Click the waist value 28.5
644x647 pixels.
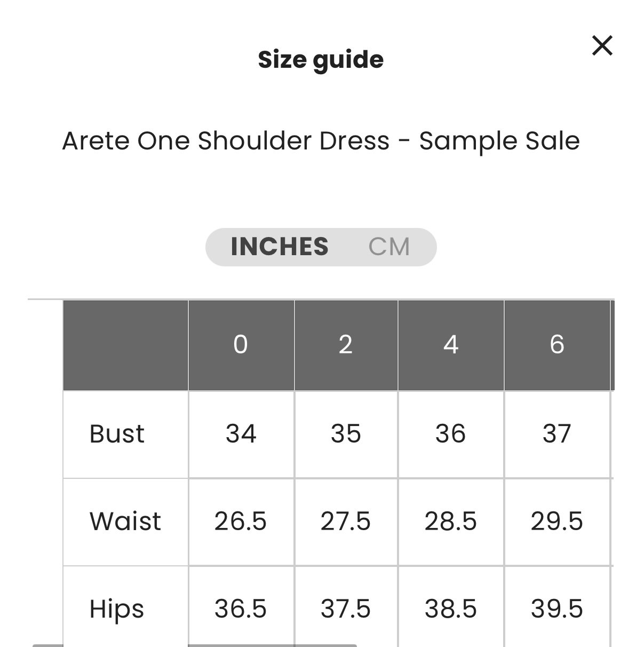click(x=451, y=521)
